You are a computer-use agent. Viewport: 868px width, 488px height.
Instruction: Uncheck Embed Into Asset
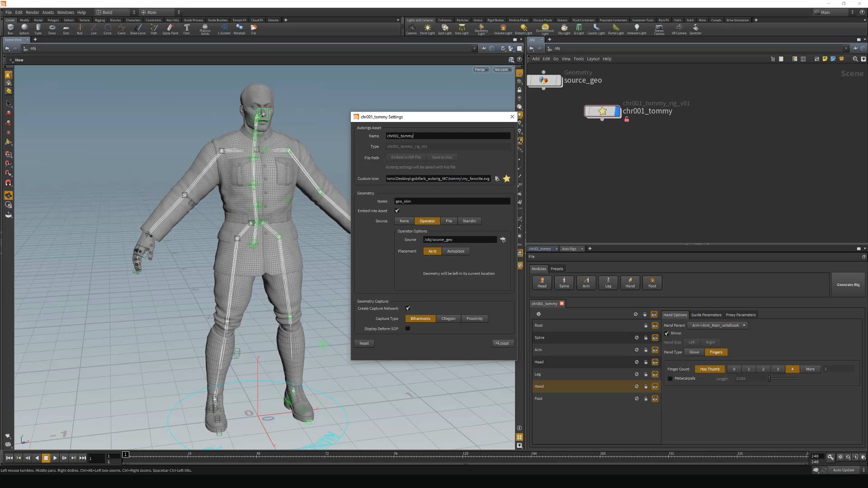pos(397,211)
